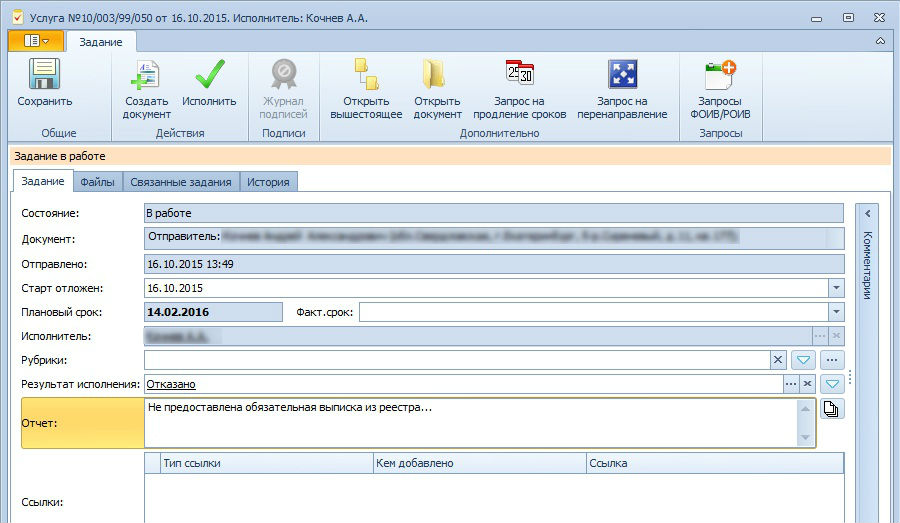Click into the Старт отложен date field

486,288
